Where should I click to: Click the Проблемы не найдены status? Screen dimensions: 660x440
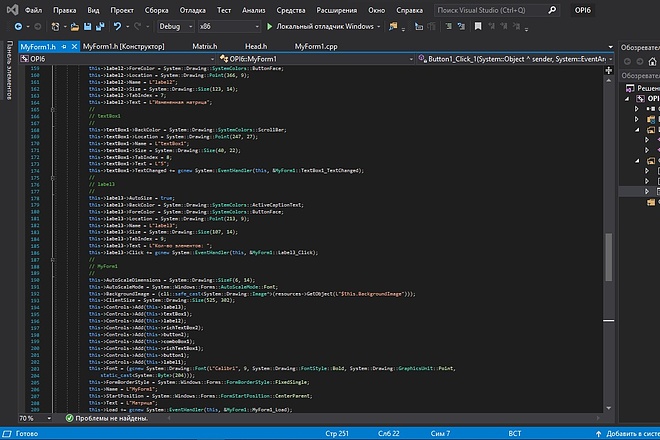tap(111, 418)
